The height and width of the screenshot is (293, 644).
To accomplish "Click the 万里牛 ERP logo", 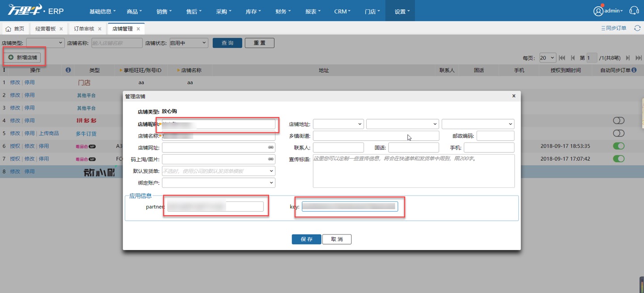I will tap(36, 10).
